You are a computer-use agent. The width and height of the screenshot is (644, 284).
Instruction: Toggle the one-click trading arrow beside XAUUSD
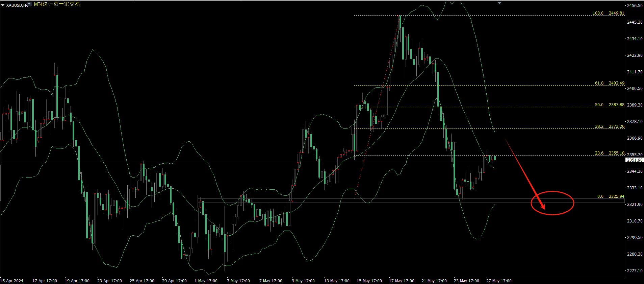tap(3, 5)
